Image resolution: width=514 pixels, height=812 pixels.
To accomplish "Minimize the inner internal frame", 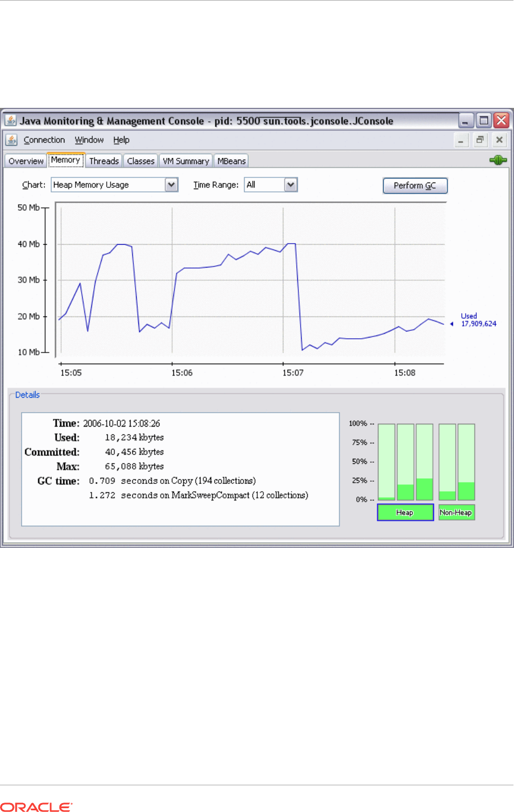I will (461, 140).
